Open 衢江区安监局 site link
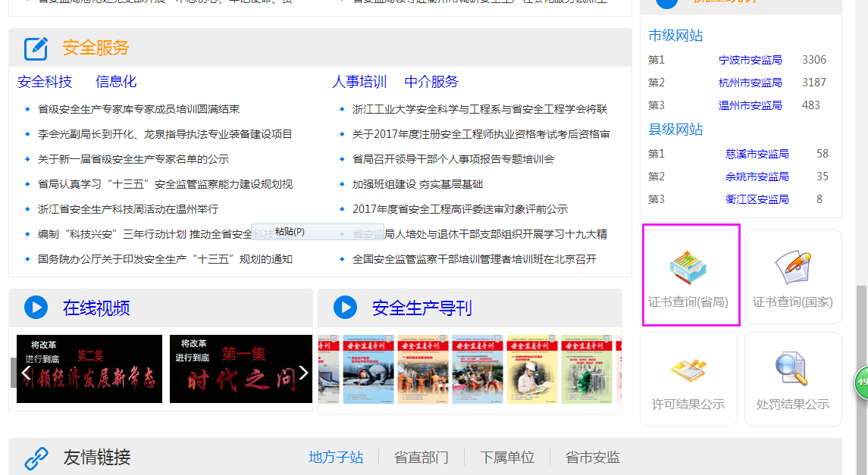Screen dimensions: 868x475 (757, 199)
